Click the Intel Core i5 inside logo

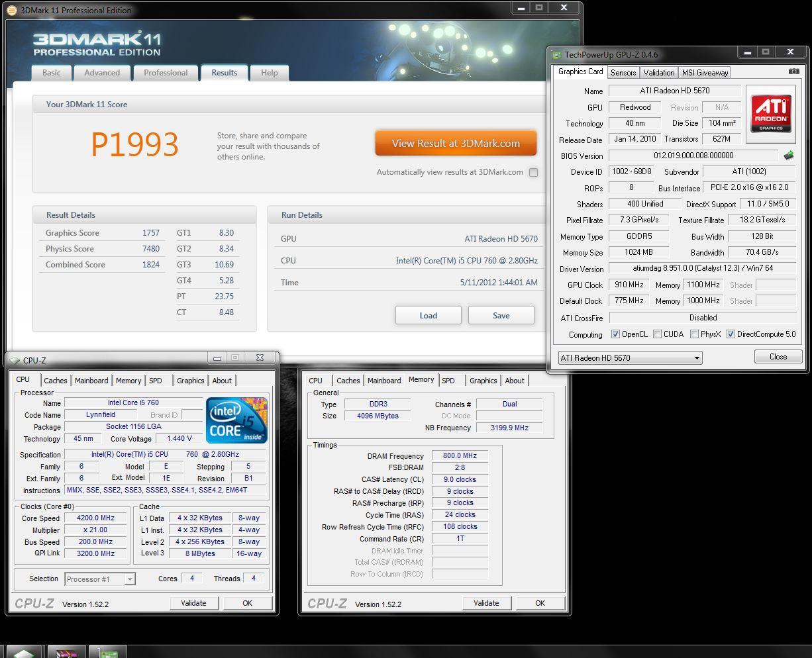pyautogui.click(x=236, y=420)
